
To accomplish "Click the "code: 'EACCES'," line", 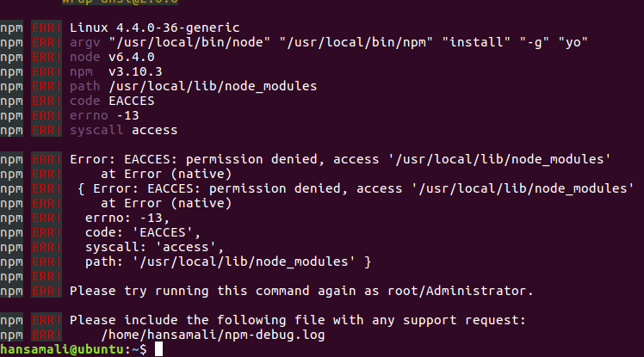I will (x=143, y=232).
